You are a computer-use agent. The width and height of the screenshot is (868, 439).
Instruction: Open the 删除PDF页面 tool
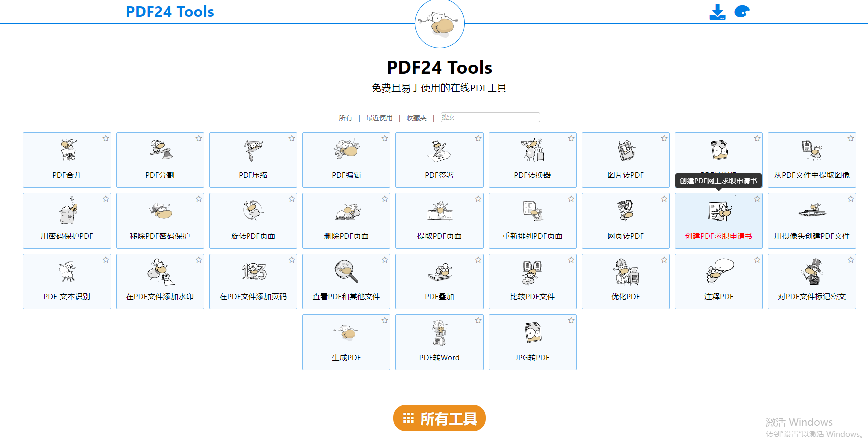click(x=346, y=221)
